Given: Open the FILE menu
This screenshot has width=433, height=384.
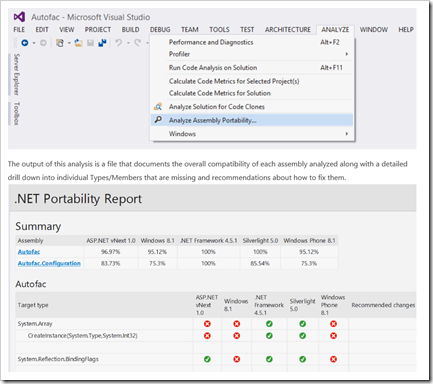Looking at the screenshot, I should click(19, 30).
